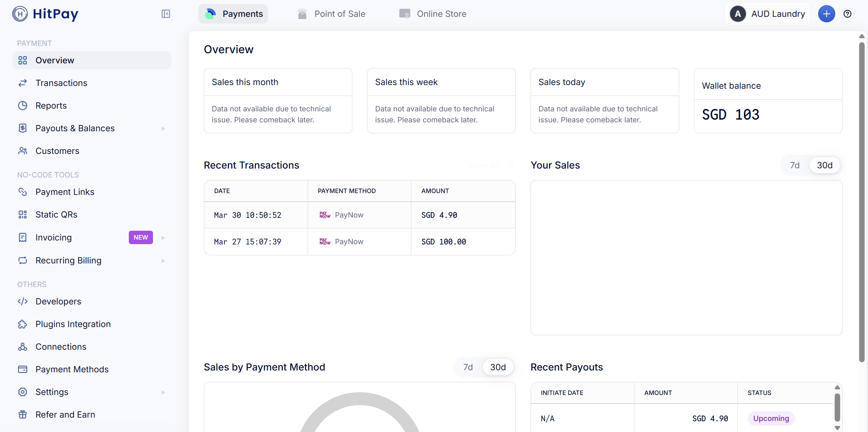The height and width of the screenshot is (432, 868).
Task: Expand the Settings submenu arrow
Action: (x=163, y=392)
